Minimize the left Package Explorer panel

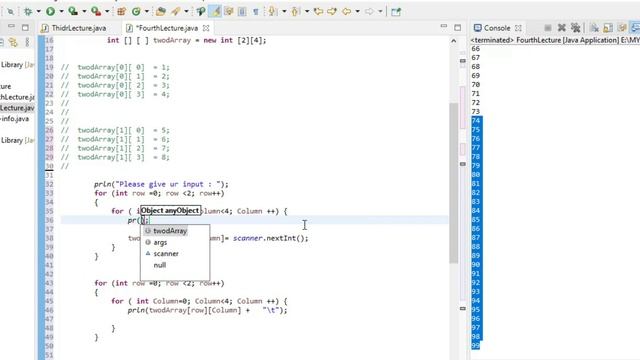(11, 27)
